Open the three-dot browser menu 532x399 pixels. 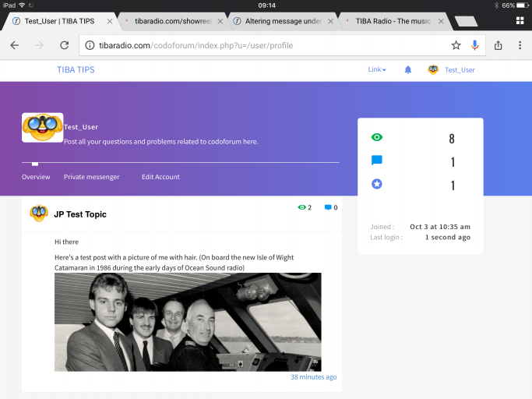click(x=520, y=45)
